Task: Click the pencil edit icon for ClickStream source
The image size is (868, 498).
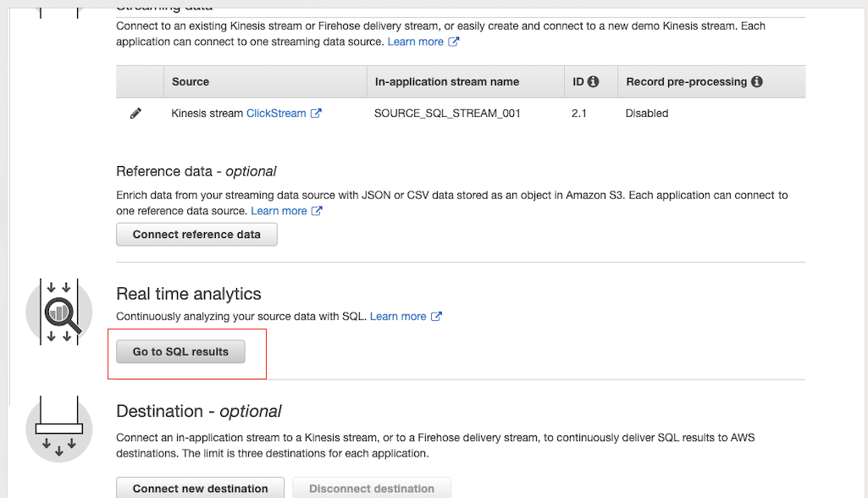Action: tap(135, 113)
